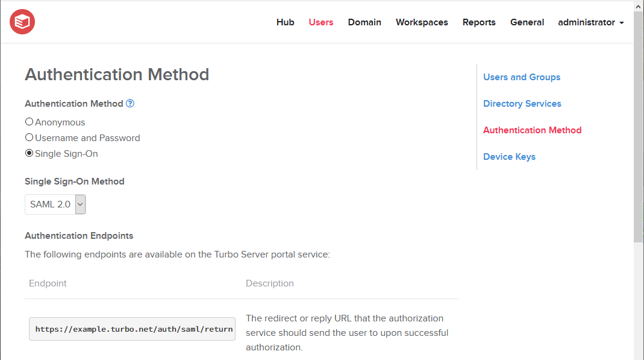This screenshot has width=644, height=360.
Task: Open the Workspaces menu item
Action: point(421,22)
